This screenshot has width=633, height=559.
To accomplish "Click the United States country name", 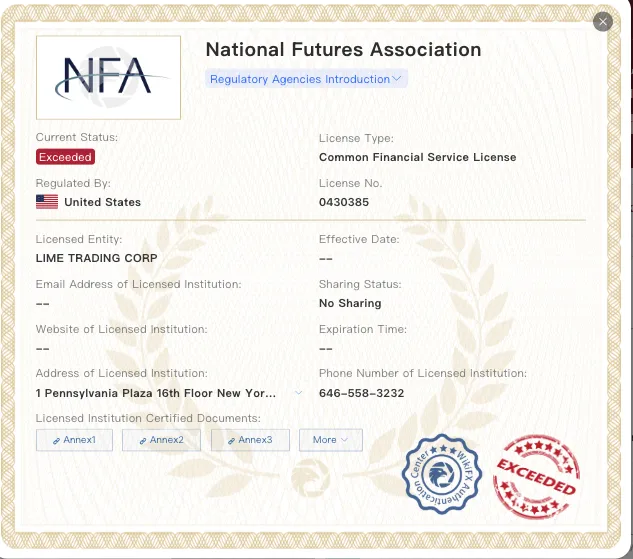I will [x=103, y=202].
